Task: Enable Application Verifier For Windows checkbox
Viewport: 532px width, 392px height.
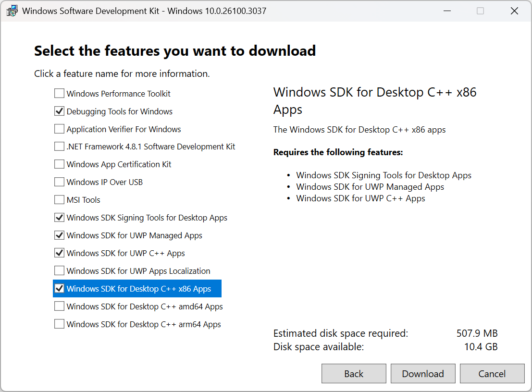Action: coord(60,129)
